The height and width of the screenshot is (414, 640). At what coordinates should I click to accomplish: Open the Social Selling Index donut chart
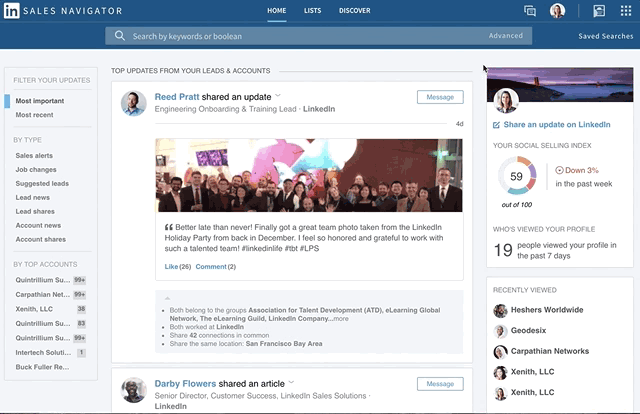[x=517, y=176]
